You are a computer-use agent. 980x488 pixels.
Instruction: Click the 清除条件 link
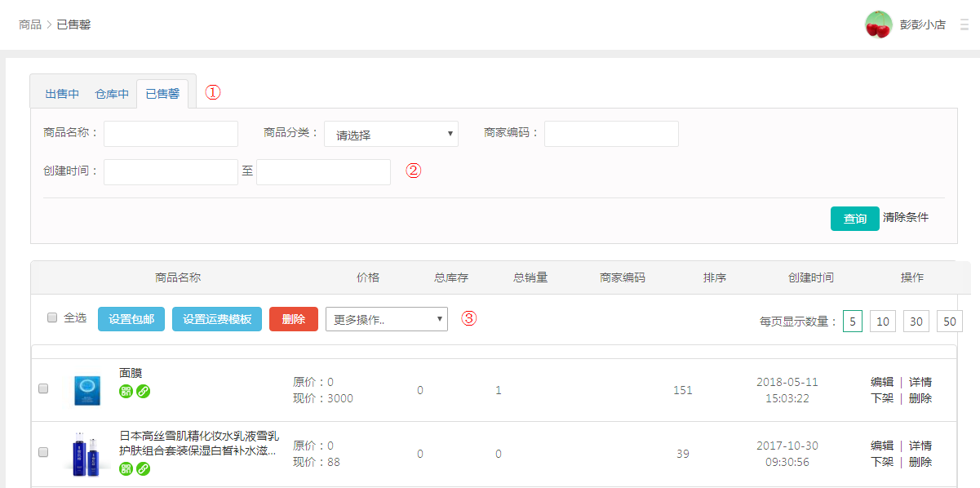pos(906,218)
